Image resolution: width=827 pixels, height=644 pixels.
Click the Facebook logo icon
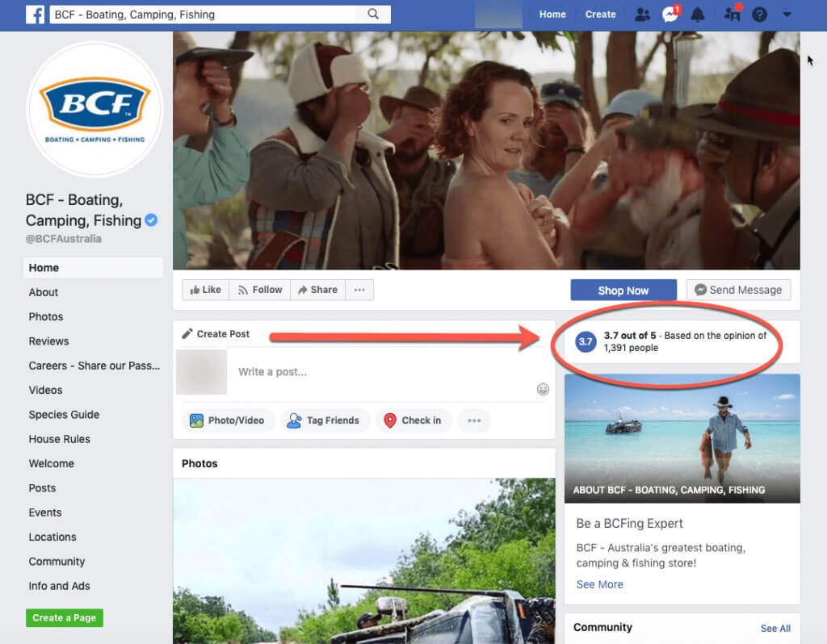(x=35, y=15)
